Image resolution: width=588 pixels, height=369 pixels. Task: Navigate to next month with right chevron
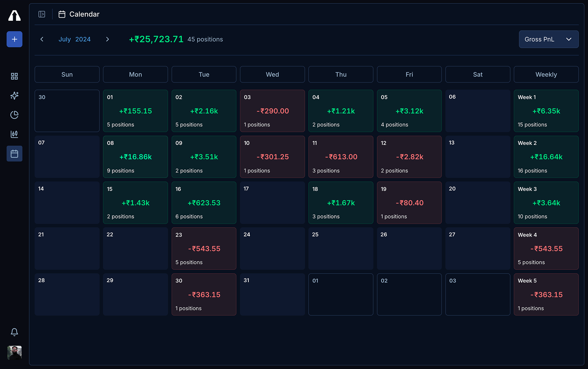pyautogui.click(x=107, y=39)
